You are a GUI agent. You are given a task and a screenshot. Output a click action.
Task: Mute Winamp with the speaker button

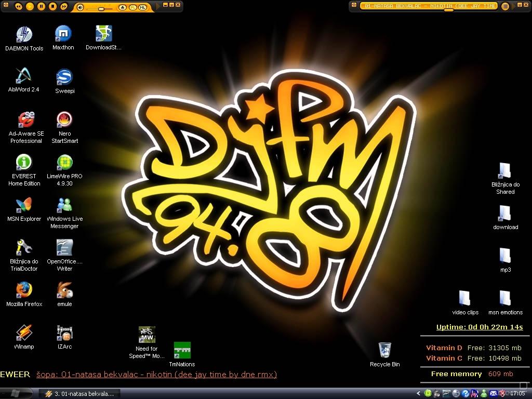pos(80,7)
